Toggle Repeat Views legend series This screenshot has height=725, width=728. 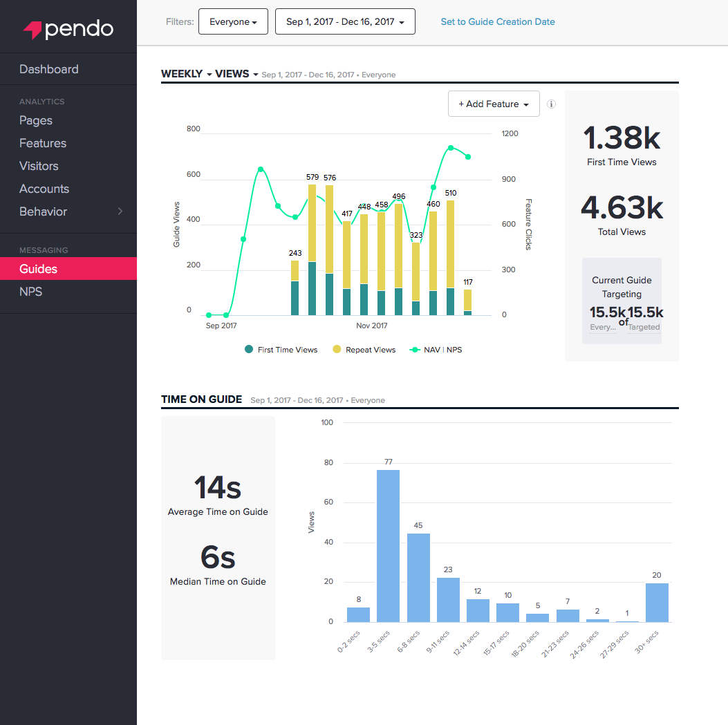[x=364, y=350]
